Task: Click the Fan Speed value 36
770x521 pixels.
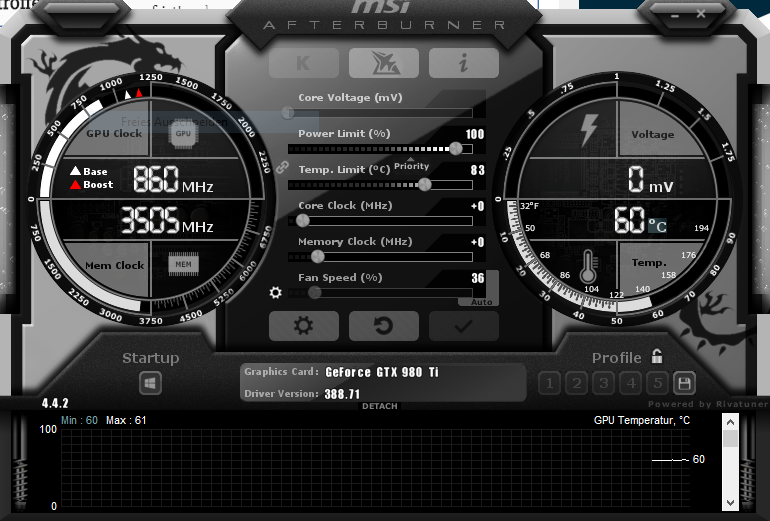Action: point(478,278)
